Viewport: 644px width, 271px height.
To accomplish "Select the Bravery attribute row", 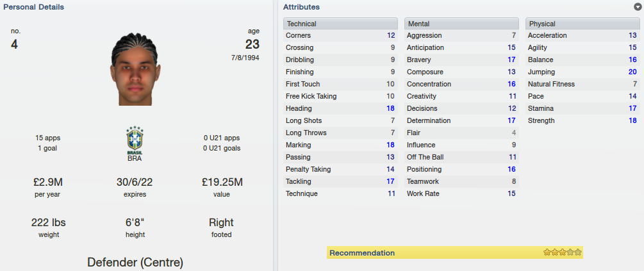I will click(461, 60).
